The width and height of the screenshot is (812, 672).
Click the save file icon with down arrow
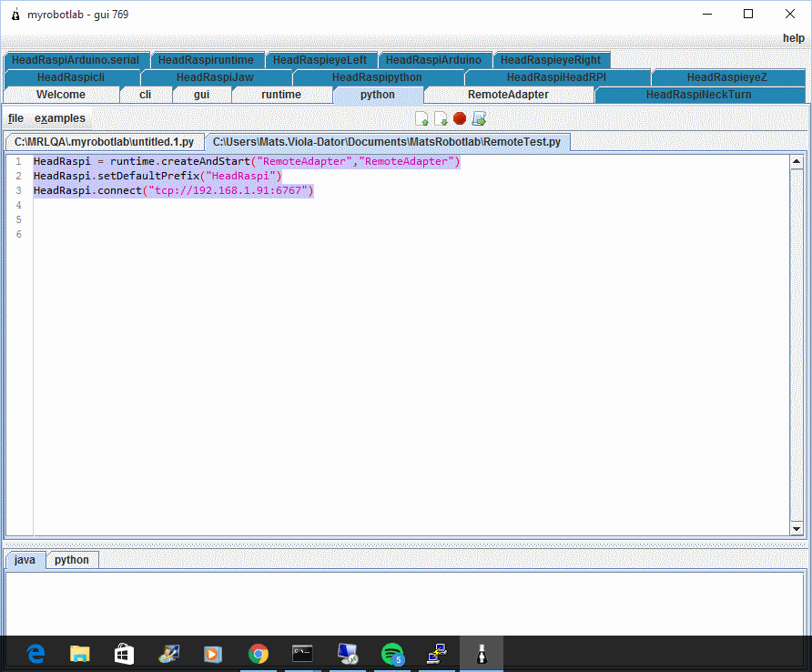tap(441, 118)
